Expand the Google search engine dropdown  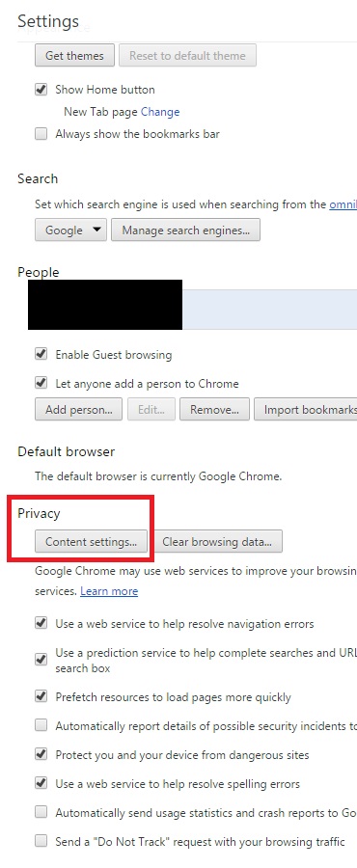tap(70, 230)
